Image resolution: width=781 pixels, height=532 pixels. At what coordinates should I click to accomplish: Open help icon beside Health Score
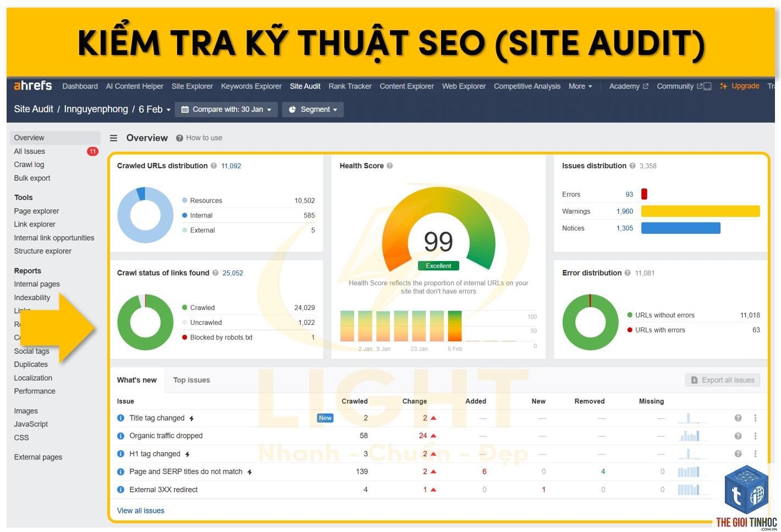pyautogui.click(x=389, y=165)
